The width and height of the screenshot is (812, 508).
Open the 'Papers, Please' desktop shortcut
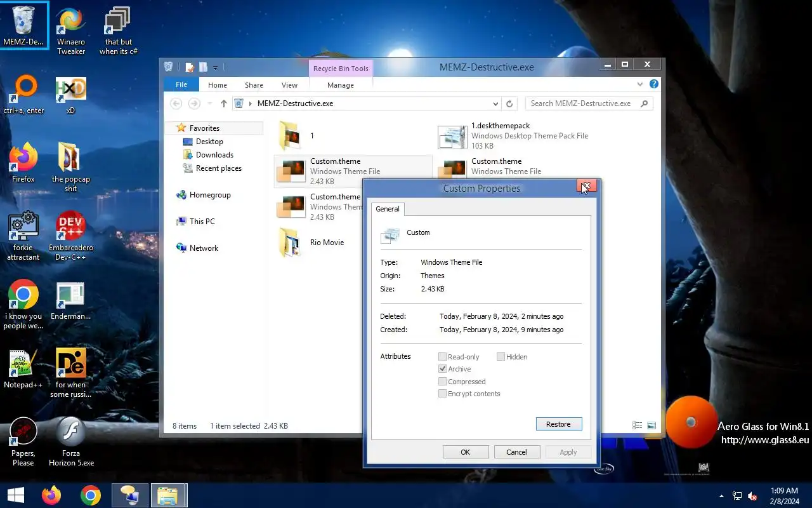click(x=23, y=442)
